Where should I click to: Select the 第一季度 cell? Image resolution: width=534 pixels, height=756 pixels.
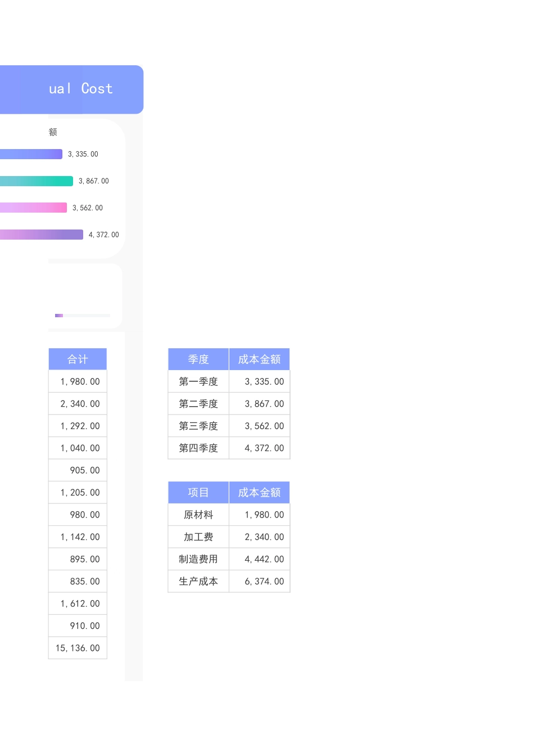198,381
